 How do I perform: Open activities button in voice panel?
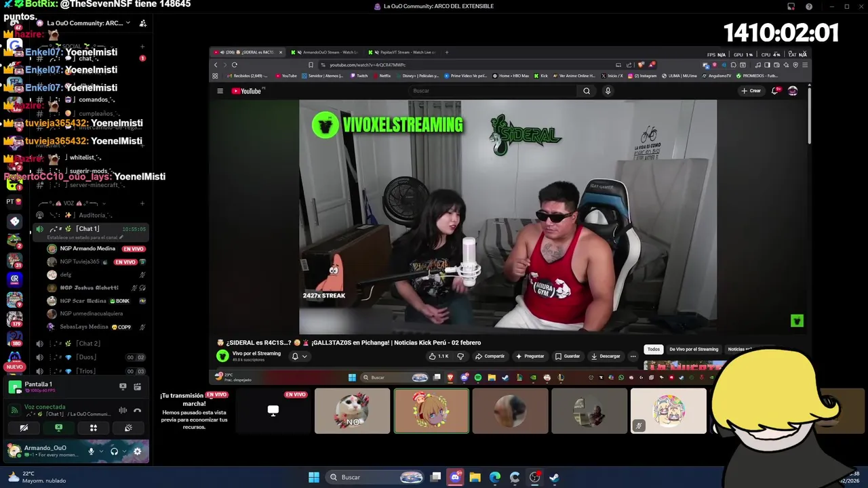(x=94, y=428)
